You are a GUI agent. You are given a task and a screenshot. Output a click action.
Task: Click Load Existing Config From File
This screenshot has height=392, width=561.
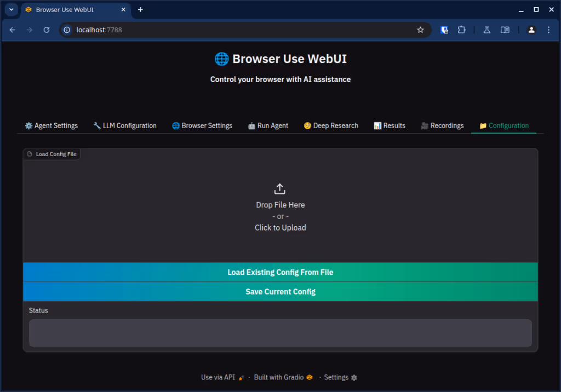(x=280, y=272)
